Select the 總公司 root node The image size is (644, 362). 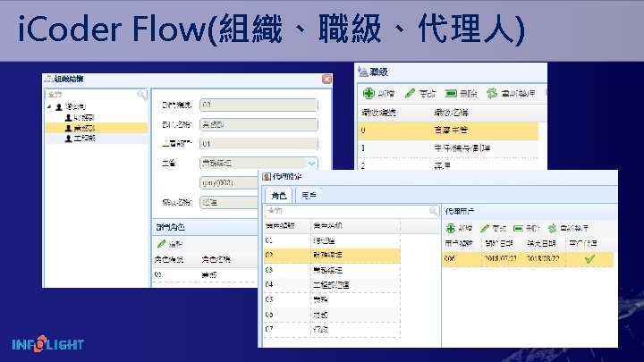click(75, 106)
